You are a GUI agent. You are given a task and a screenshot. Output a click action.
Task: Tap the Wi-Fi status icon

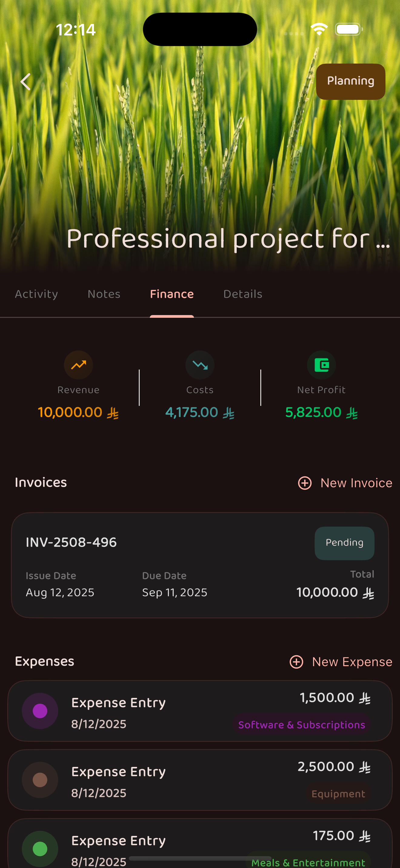pyautogui.click(x=319, y=29)
